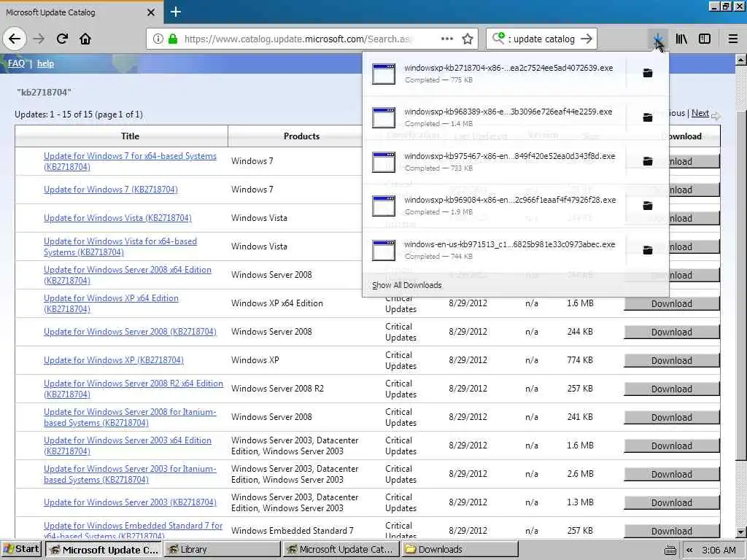The height and width of the screenshot is (560, 747).
Task: Click the FAQ link
Action: tap(16, 63)
